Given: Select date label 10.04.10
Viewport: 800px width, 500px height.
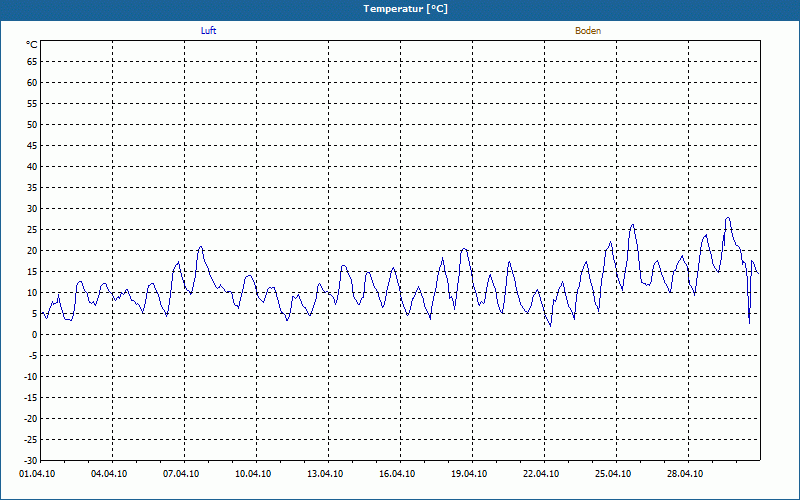Looking at the screenshot, I should point(253,474).
